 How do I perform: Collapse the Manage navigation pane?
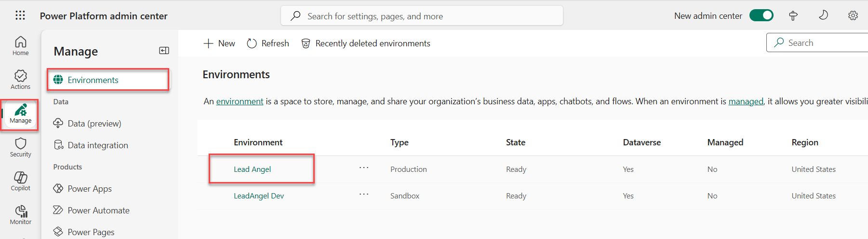pos(164,51)
